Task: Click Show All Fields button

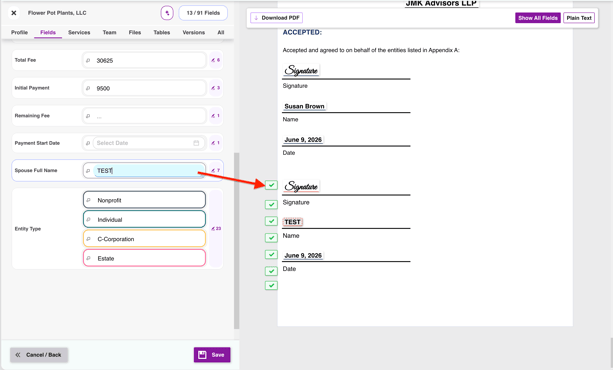Action: pos(538,18)
